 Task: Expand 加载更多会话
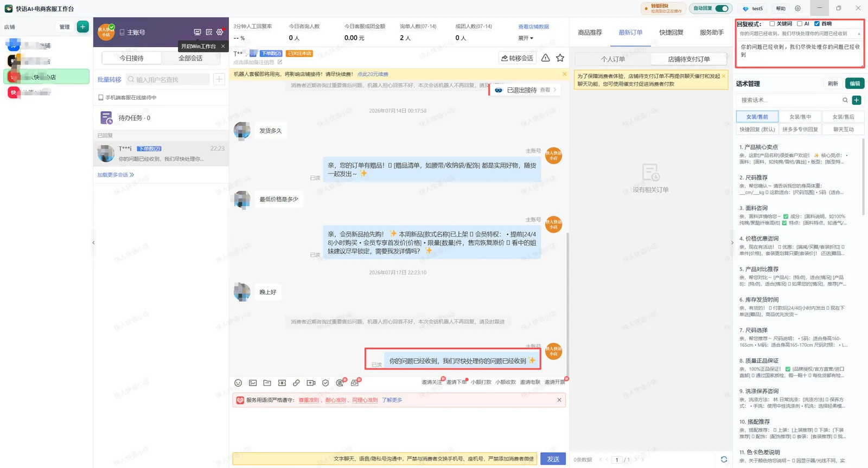tap(116, 175)
